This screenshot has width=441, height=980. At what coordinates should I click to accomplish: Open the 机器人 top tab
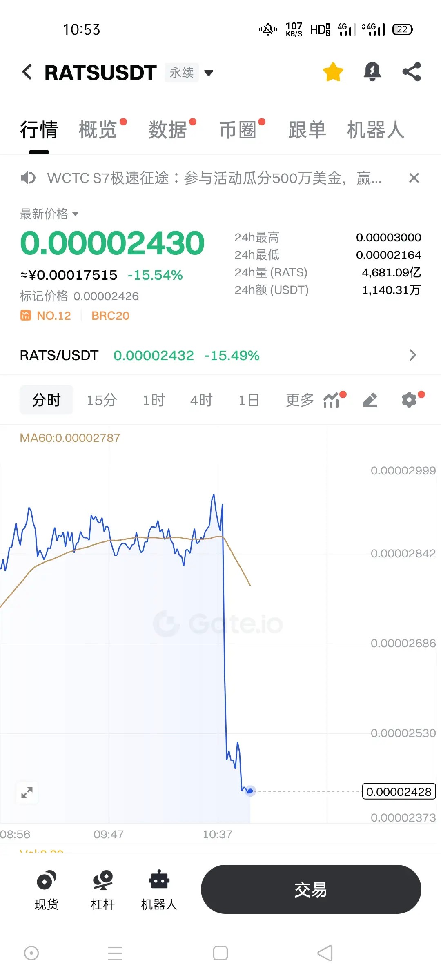point(376,130)
